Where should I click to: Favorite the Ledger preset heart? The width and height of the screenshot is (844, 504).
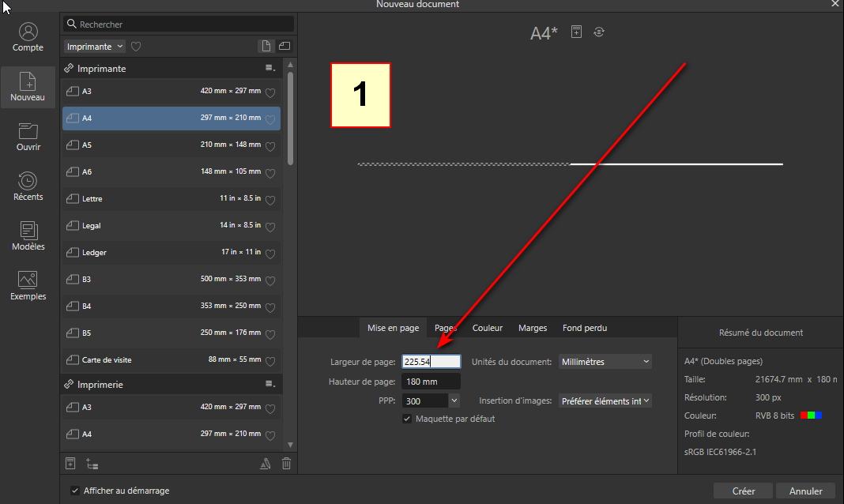pyautogui.click(x=270, y=254)
